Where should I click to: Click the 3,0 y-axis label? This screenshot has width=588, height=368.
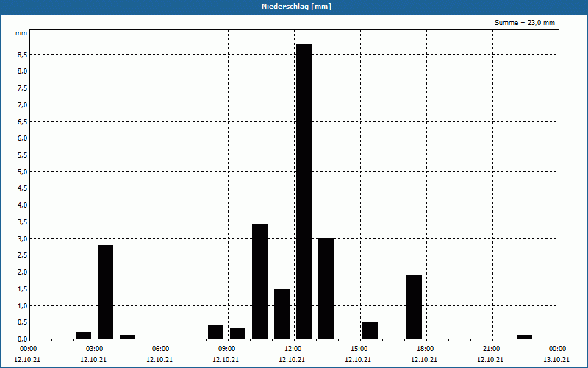23,238
